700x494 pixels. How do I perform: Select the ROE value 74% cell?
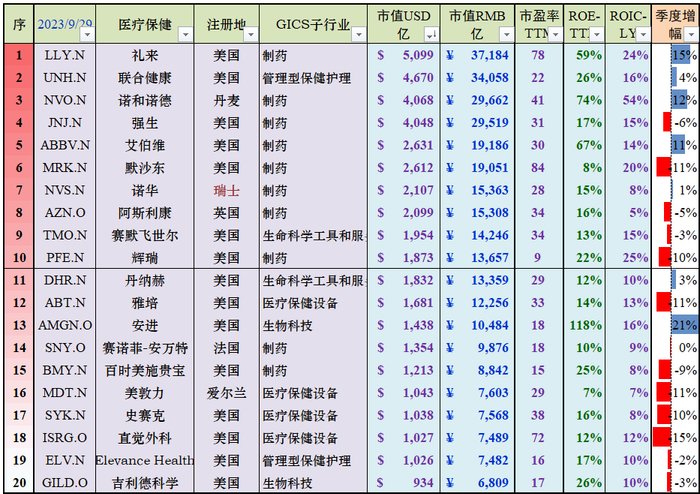[x=584, y=100]
